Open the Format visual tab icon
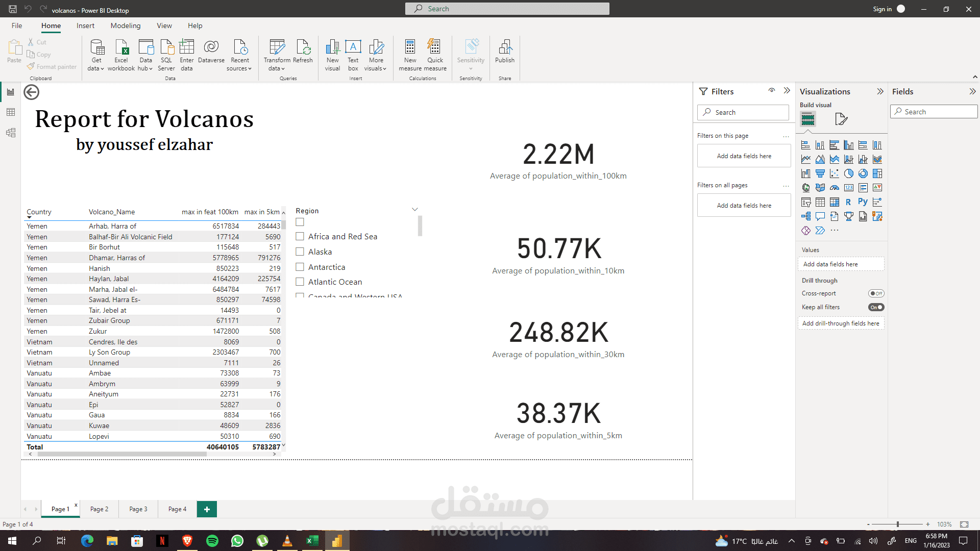This screenshot has height=551, width=980. [841, 119]
